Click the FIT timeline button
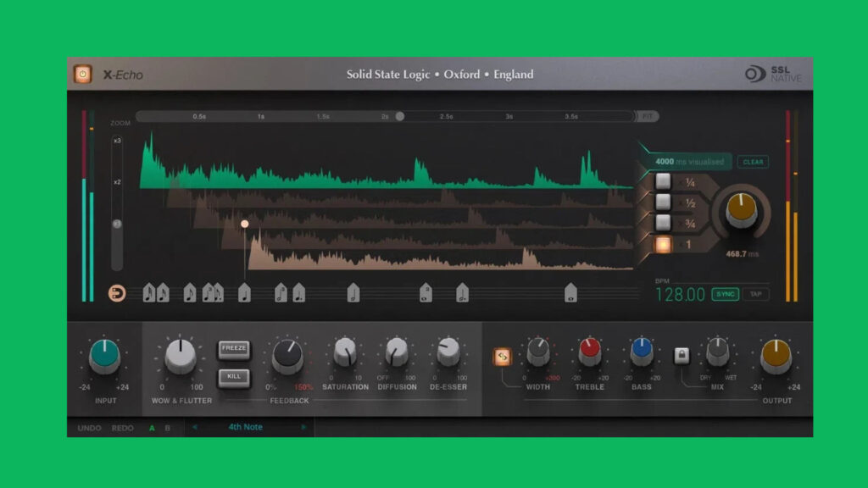 click(x=647, y=116)
